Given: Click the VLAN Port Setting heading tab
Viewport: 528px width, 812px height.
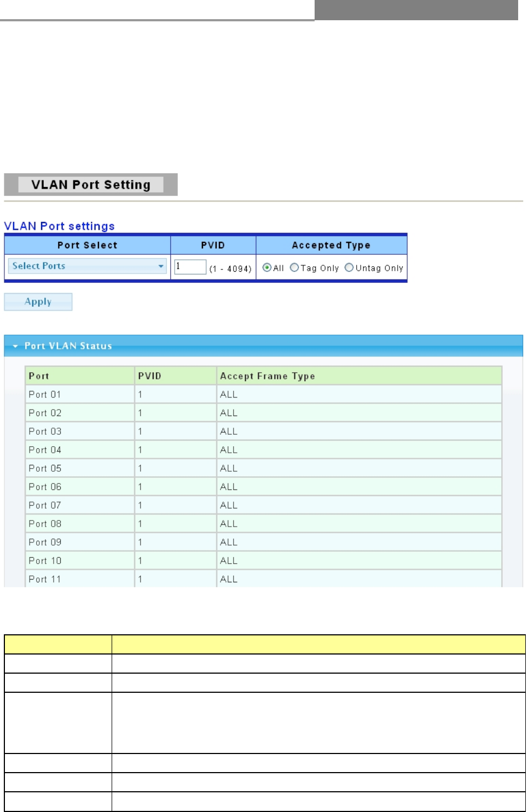Looking at the screenshot, I should pos(91,185).
